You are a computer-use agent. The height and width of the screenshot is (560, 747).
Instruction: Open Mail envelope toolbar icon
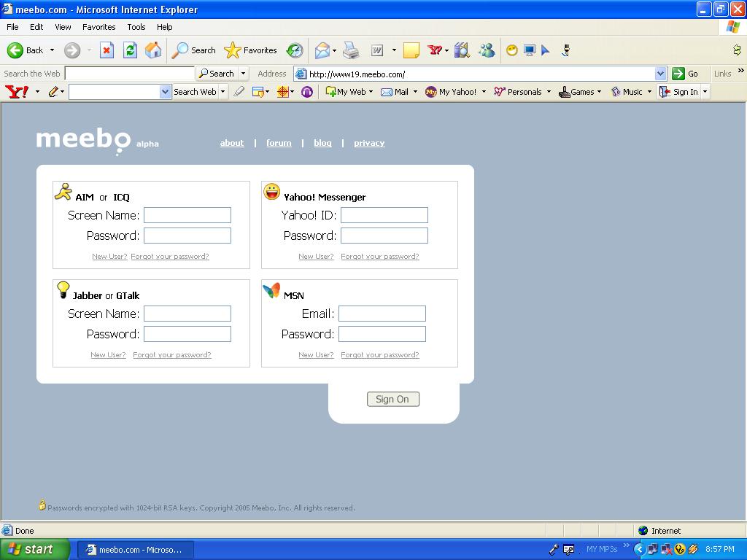(322, 50)
